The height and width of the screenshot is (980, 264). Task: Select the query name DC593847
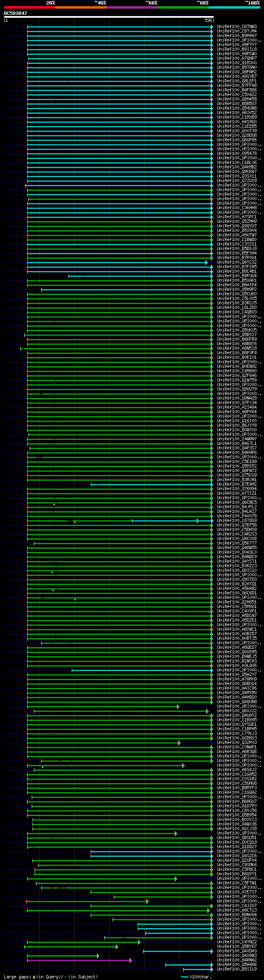pos(16,13)
